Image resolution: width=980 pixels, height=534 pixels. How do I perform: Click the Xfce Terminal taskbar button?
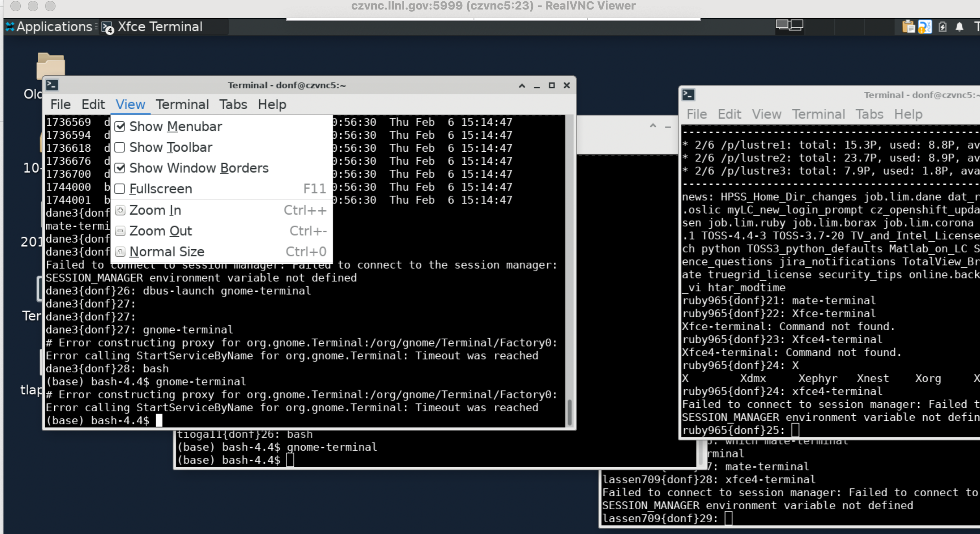pos(160,27)
